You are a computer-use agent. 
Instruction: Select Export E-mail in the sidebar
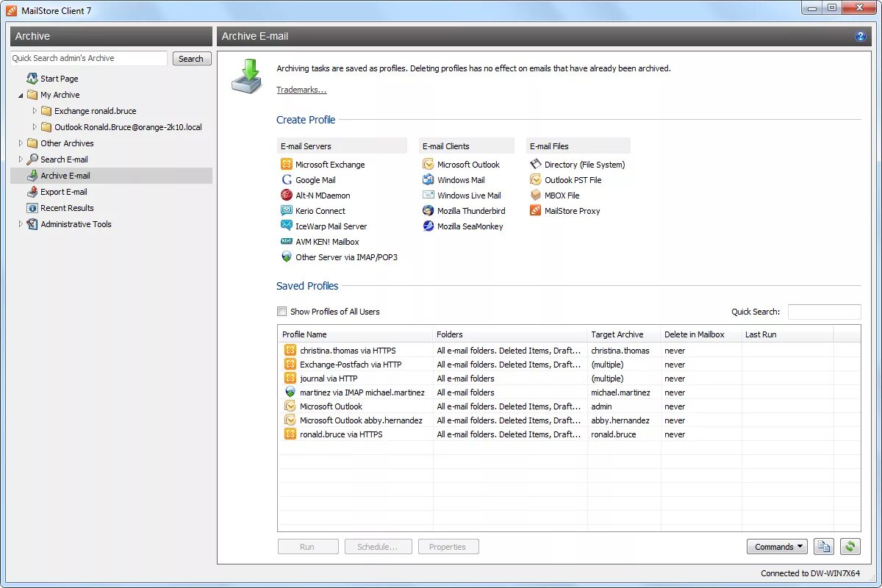[64, 192]
